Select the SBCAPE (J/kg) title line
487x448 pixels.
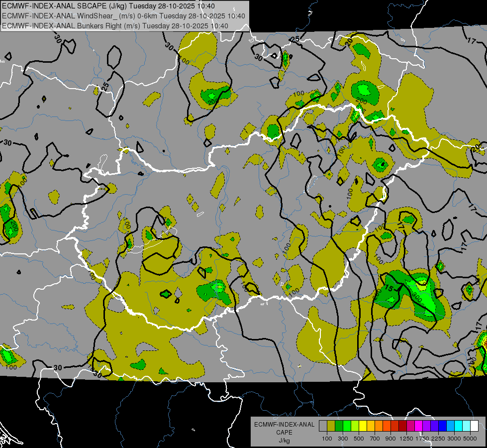pos(108,6)
